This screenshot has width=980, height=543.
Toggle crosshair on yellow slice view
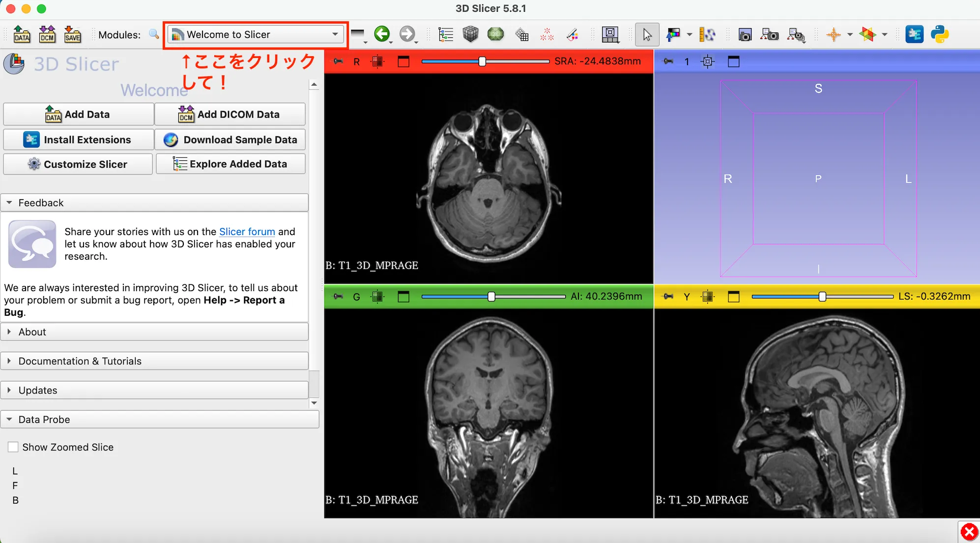[708, 297]
